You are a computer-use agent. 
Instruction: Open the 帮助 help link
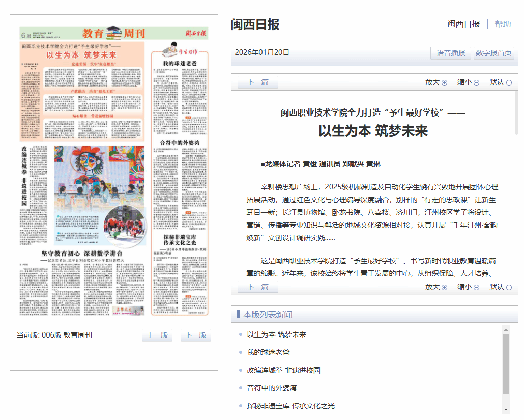click(x=503, y=24)
